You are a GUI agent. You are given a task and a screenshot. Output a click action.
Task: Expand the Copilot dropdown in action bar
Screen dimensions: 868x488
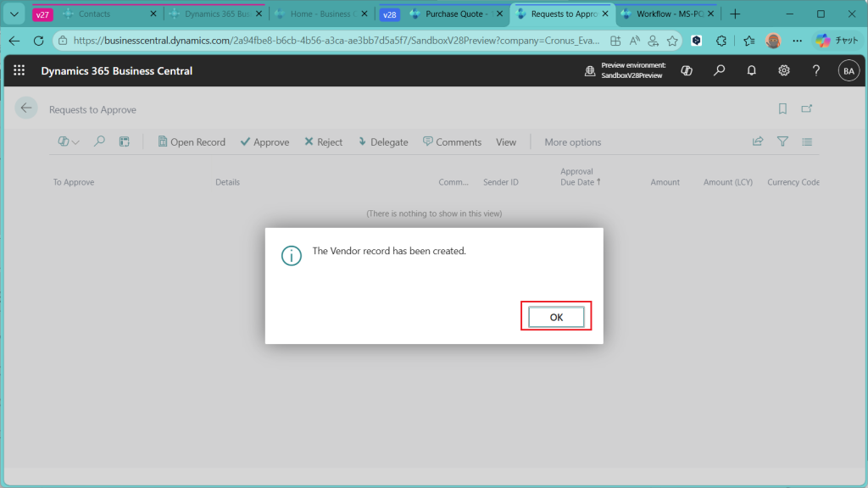click(x=69, y=142)
